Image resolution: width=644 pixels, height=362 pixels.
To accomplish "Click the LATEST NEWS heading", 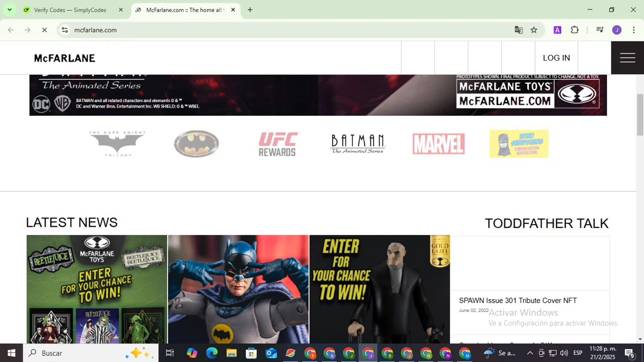I will 72,222.
